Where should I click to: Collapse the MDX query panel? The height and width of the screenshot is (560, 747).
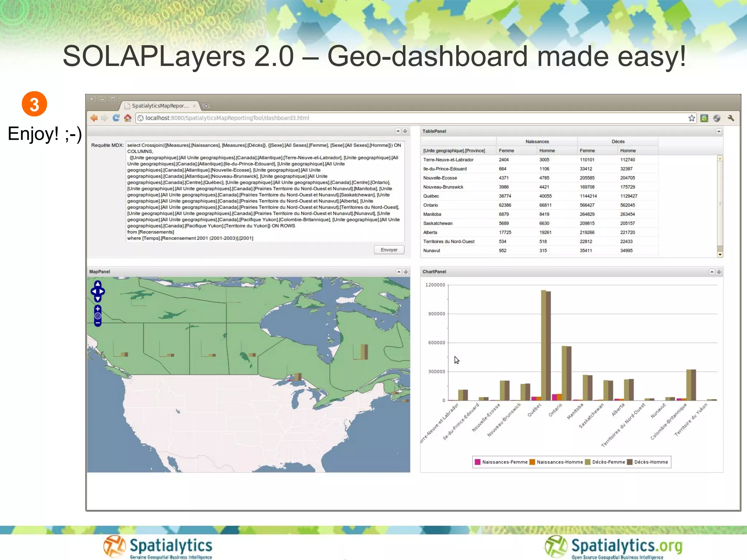coord(398,131)
